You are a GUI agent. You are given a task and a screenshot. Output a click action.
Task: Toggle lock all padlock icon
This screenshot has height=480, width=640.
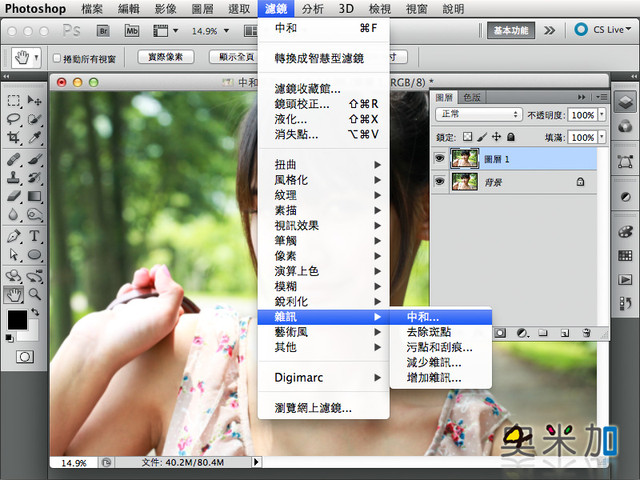pos(511,137)
